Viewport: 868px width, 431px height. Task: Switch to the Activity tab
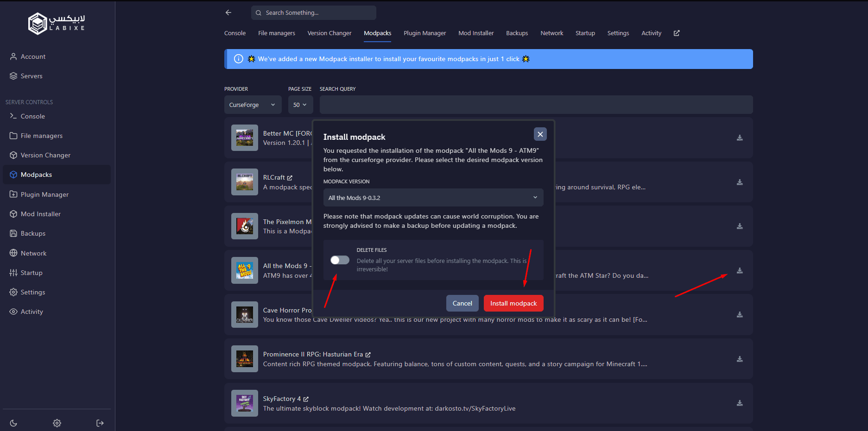click(651, 33)
